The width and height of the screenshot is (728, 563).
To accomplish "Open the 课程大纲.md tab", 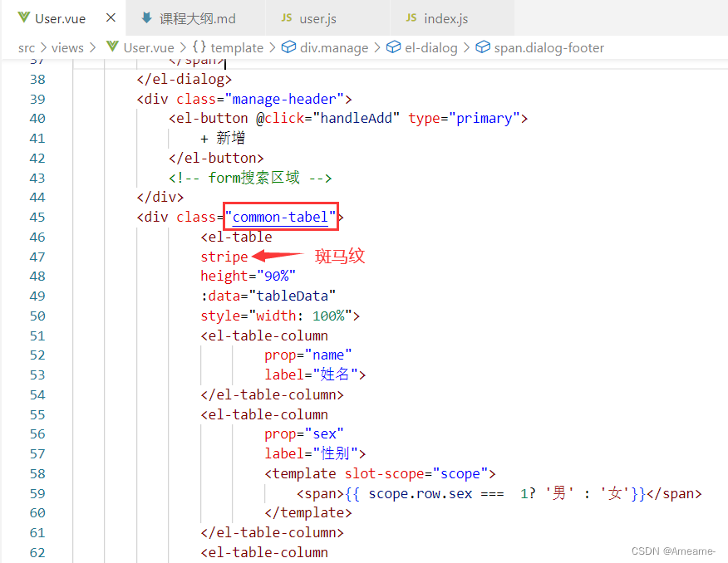I will click(196, 18).
